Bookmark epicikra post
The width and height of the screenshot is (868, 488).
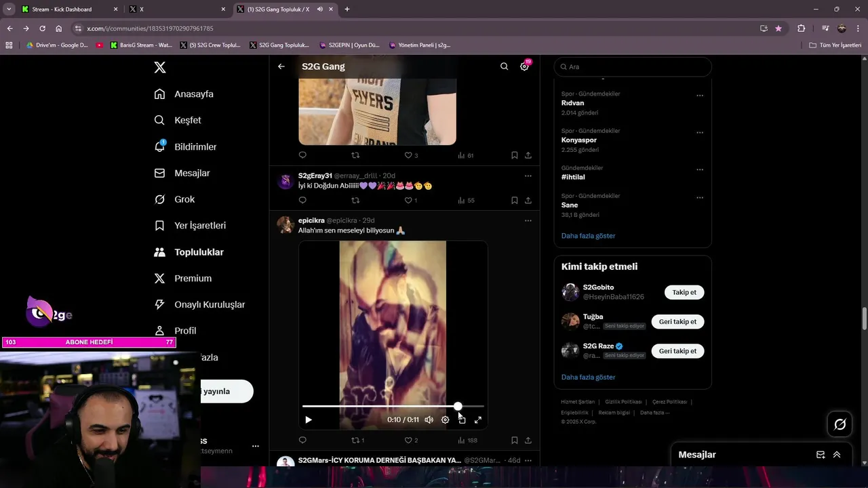pos(514,441)
